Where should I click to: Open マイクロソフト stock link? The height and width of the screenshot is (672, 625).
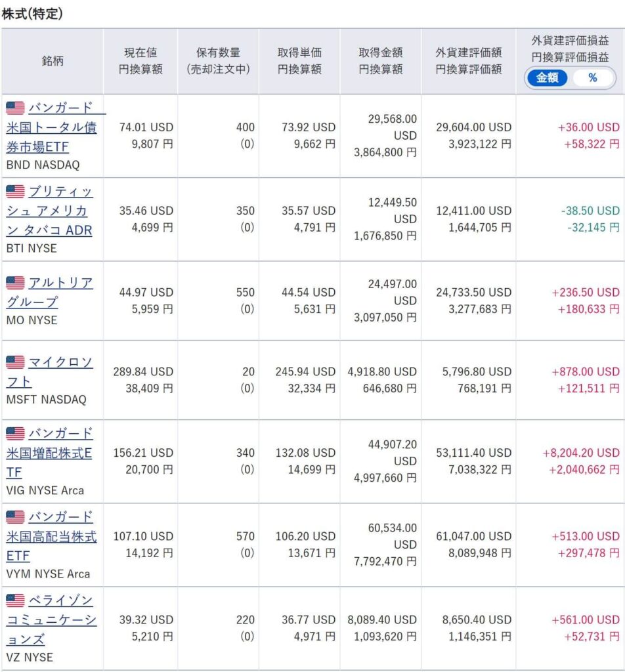pos(50,371)
